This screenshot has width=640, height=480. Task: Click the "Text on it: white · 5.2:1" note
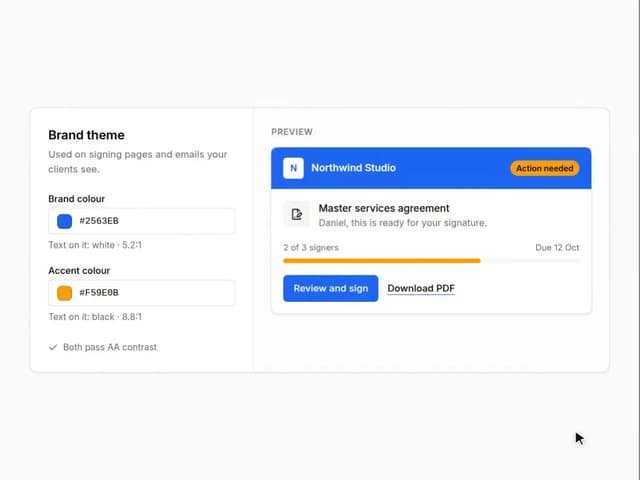click(95, 245)
